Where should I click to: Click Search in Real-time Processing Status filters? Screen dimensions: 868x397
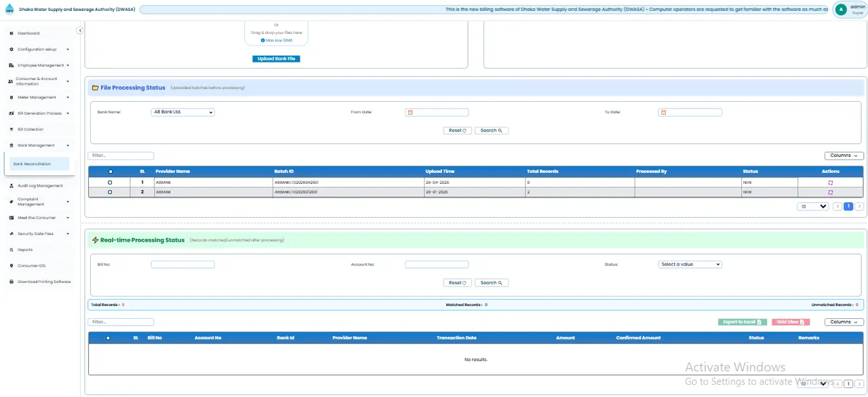491,283
